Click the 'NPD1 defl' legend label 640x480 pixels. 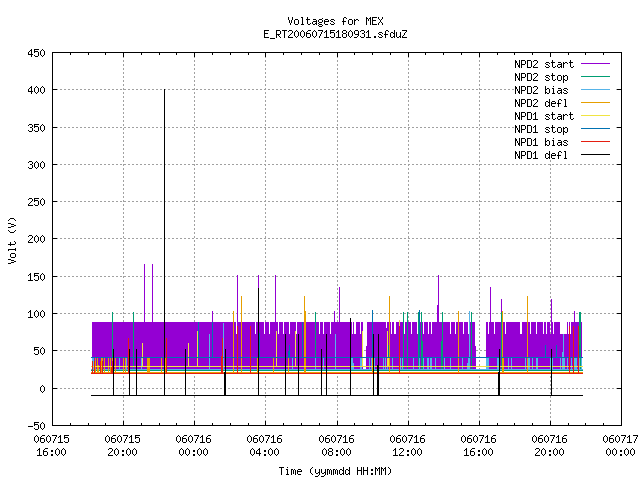[541, 156]
